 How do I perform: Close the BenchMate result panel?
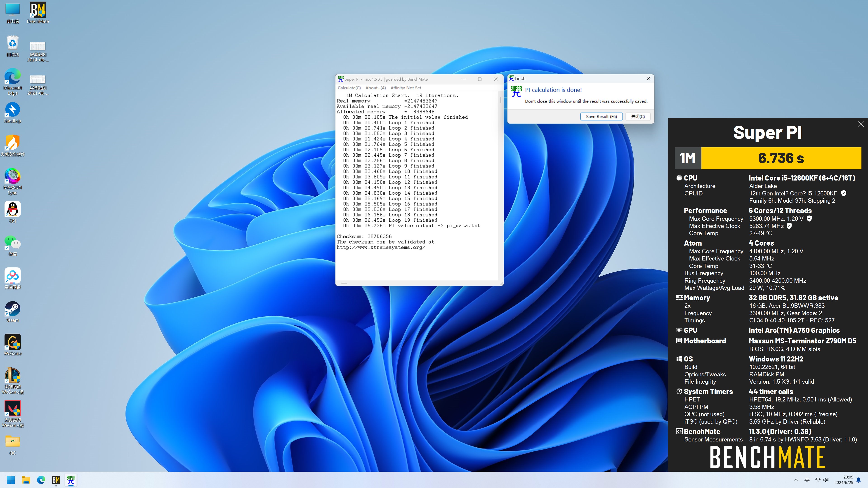tap(861, 124)
